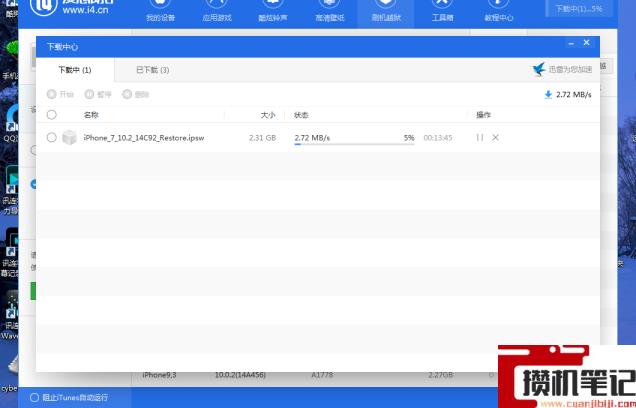Click the download progress bar at 5%
Screen dimensions: 636x408
point(354,144)
